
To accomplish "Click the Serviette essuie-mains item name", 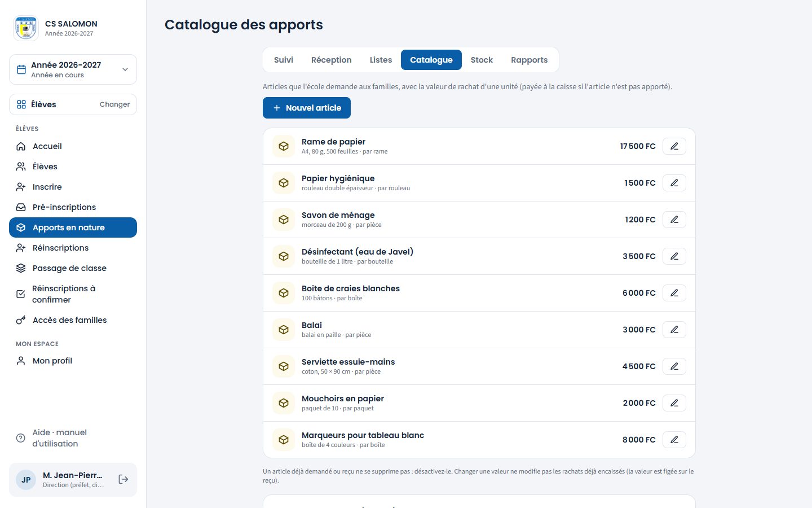I will pos(348,362).
